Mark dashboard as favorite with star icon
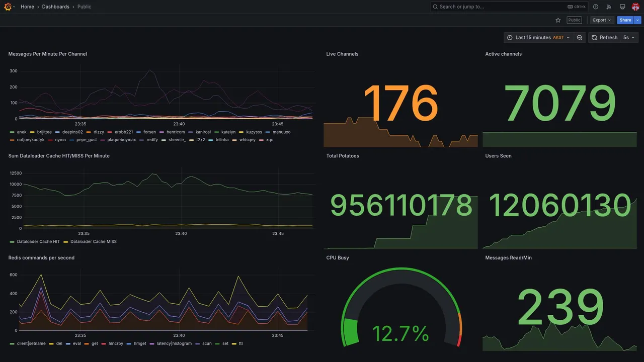Screen dimensions: 644x362 tap(558, 20)
